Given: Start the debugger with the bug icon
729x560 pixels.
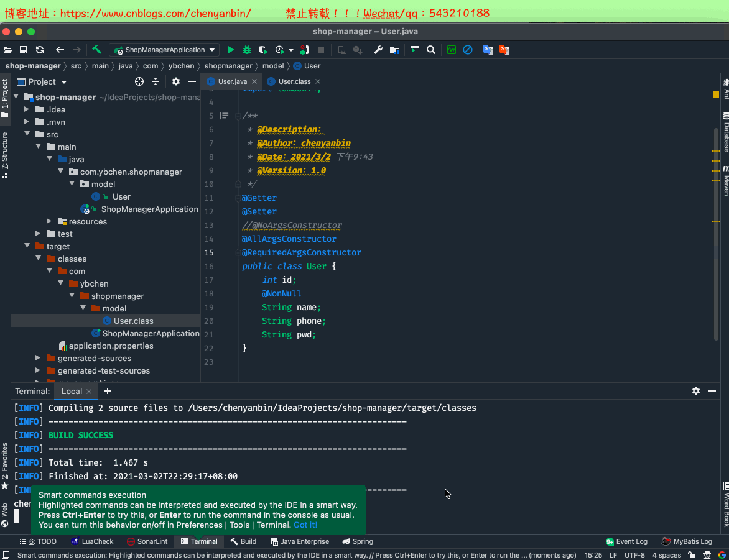Looking at the screenshot, I should coord(246,50).
